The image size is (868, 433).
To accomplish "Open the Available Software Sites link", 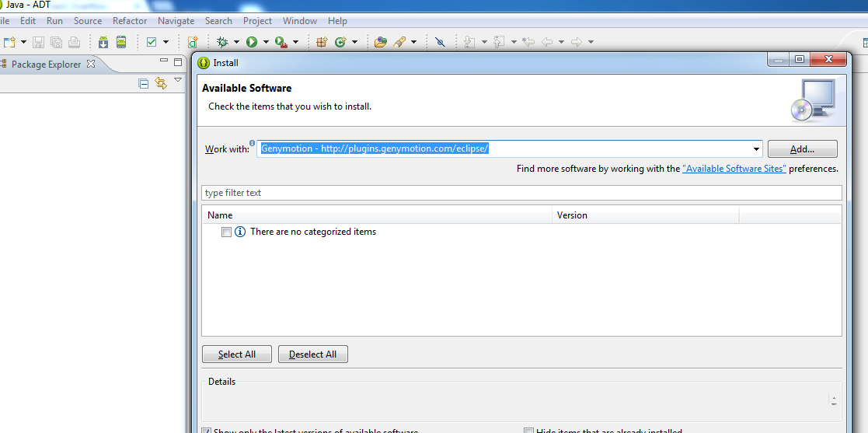I will coord(734,169).
